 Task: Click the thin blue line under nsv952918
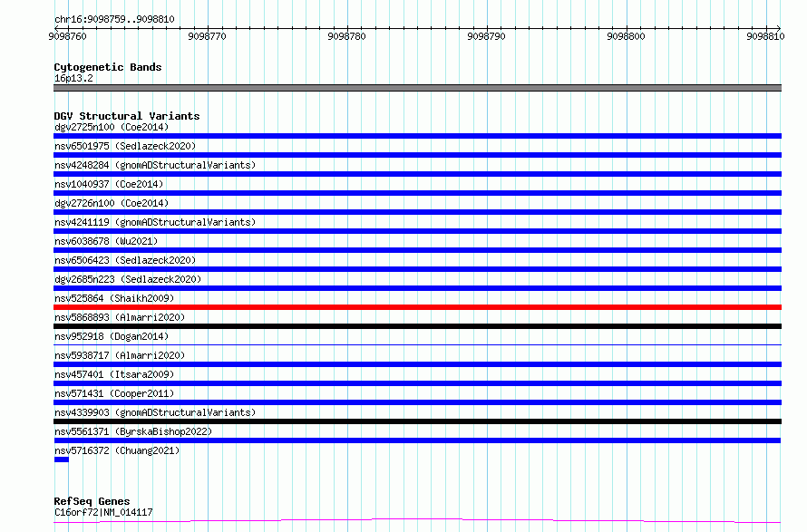pos(417,344)
